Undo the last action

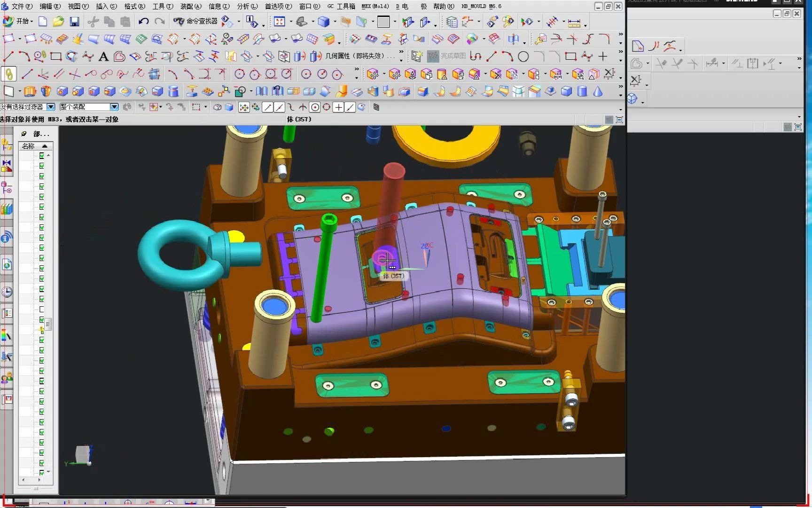click(143, 21)
